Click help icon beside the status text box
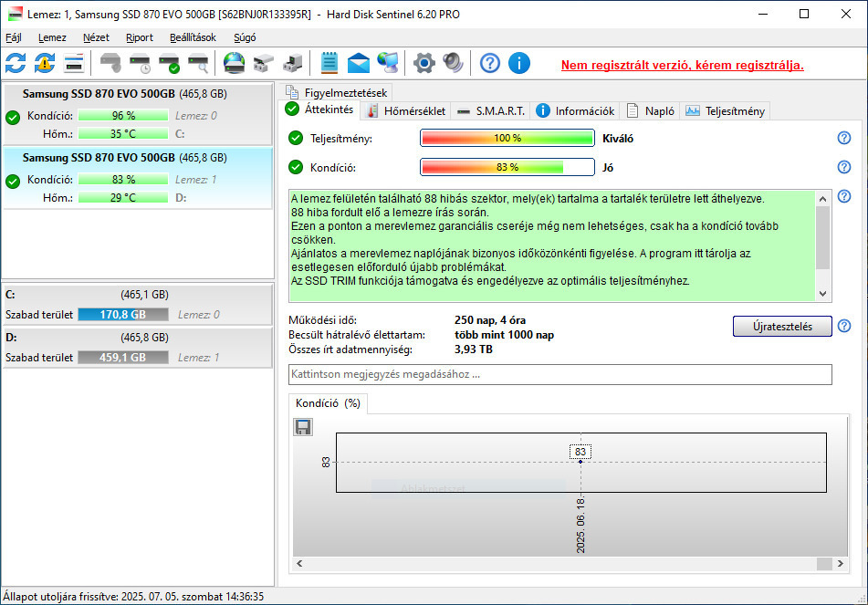The image size is (868, 605). point(844,196)
